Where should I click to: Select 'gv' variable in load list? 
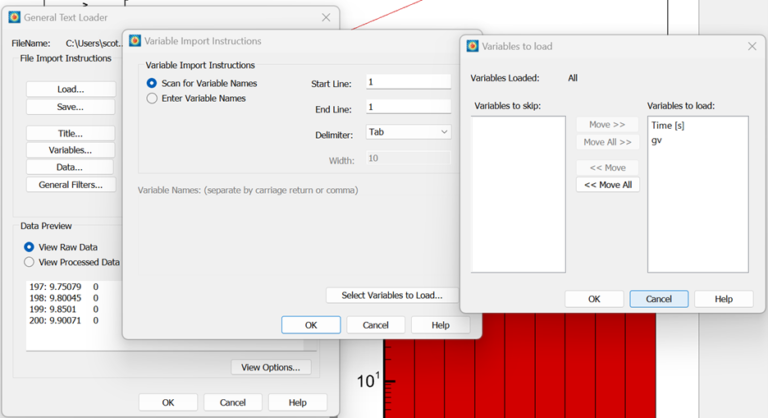657,140
